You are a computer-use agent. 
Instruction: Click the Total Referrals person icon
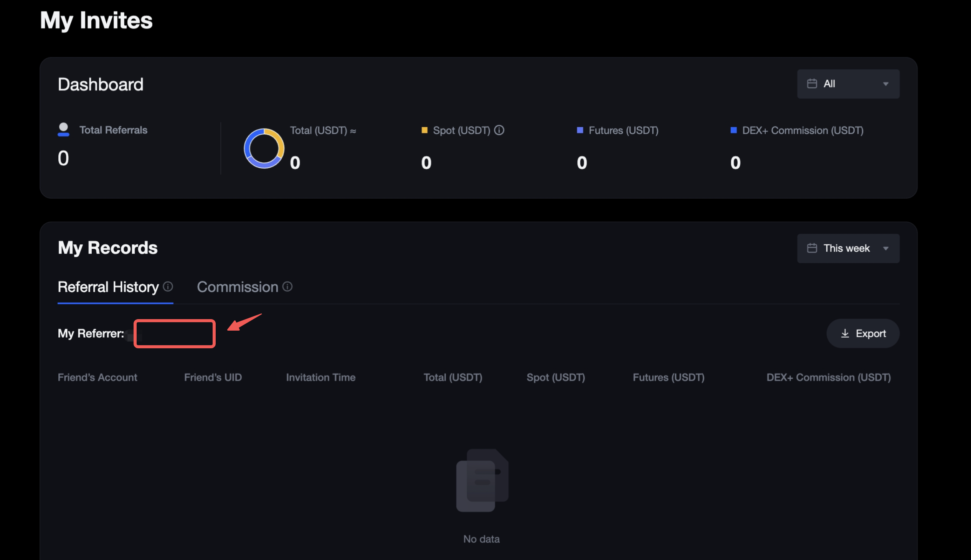tap(63, 130)
